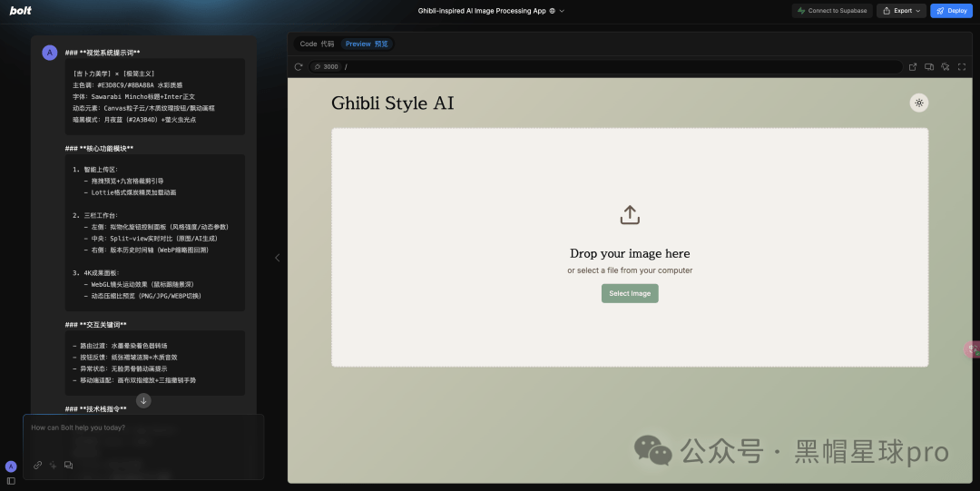Click the Connect to Supabase button
The width and height of the screenshot is (980, 491).
point(832,11)
